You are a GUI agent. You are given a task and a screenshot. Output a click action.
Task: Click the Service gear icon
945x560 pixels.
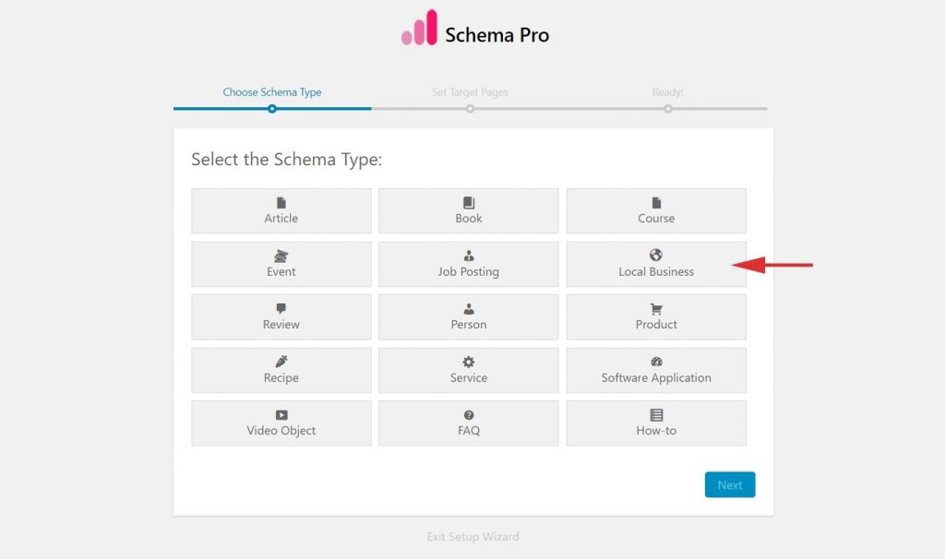(x=469, y=363)
